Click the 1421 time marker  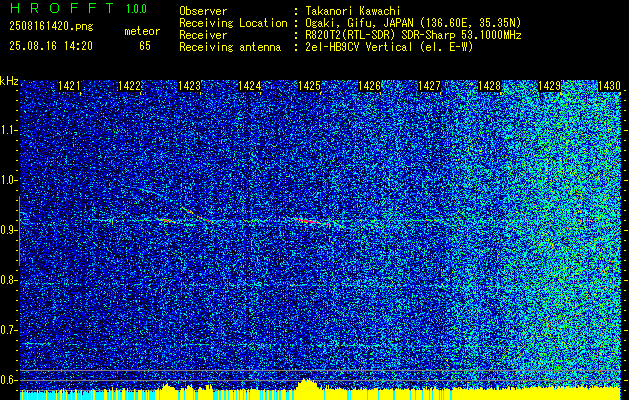coord(69,86)
